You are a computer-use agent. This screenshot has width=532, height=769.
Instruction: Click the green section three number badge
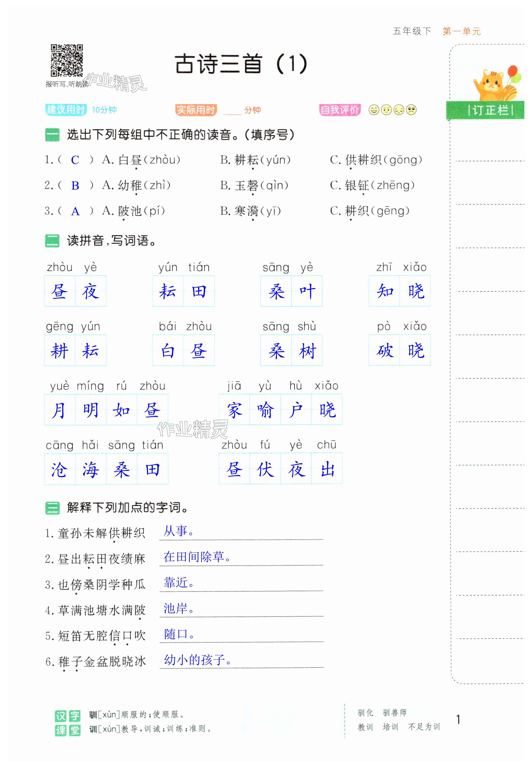coord(52,508)
